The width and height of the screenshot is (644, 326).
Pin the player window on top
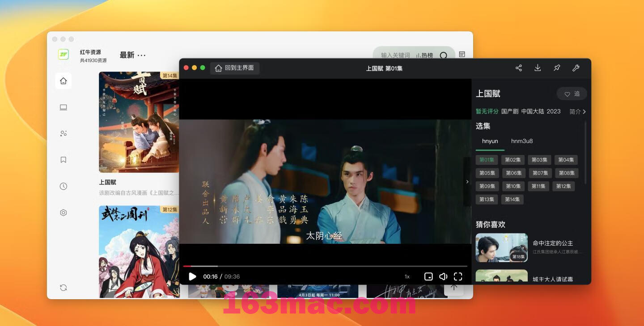click(557, 68)
